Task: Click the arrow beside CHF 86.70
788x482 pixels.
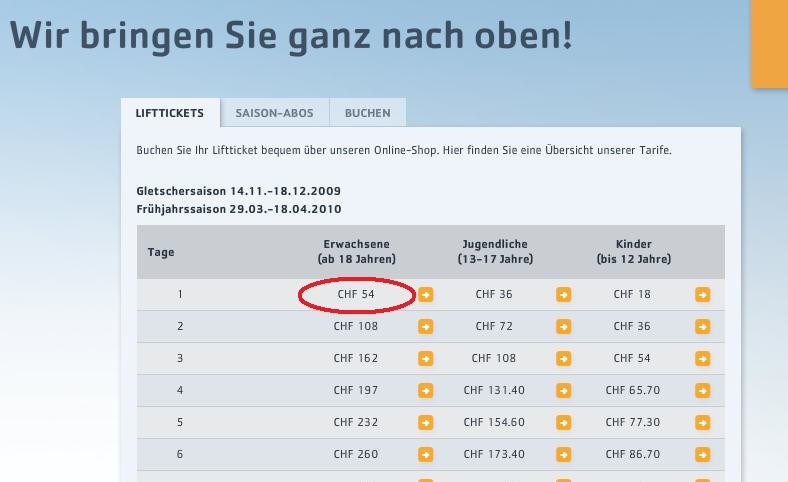Action: 702,455
